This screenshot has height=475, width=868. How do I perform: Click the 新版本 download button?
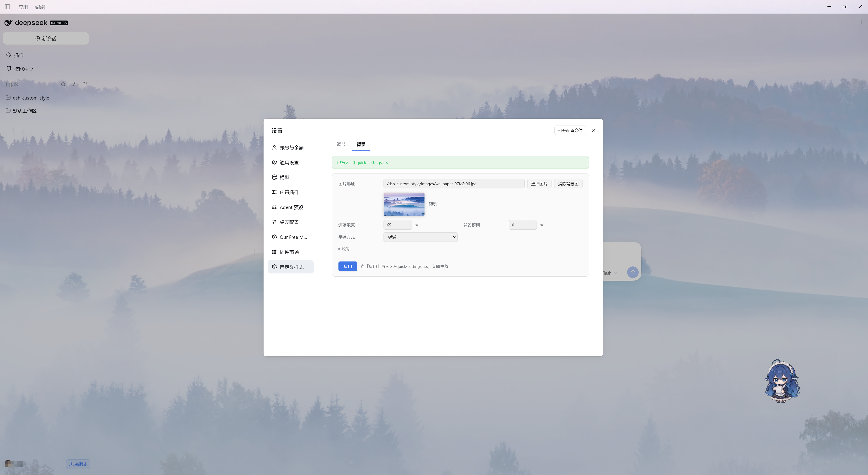tap(78, 464)
